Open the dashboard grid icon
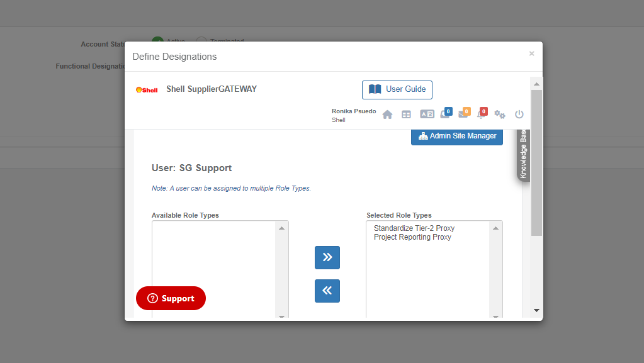644x363 pixels. 406,114
